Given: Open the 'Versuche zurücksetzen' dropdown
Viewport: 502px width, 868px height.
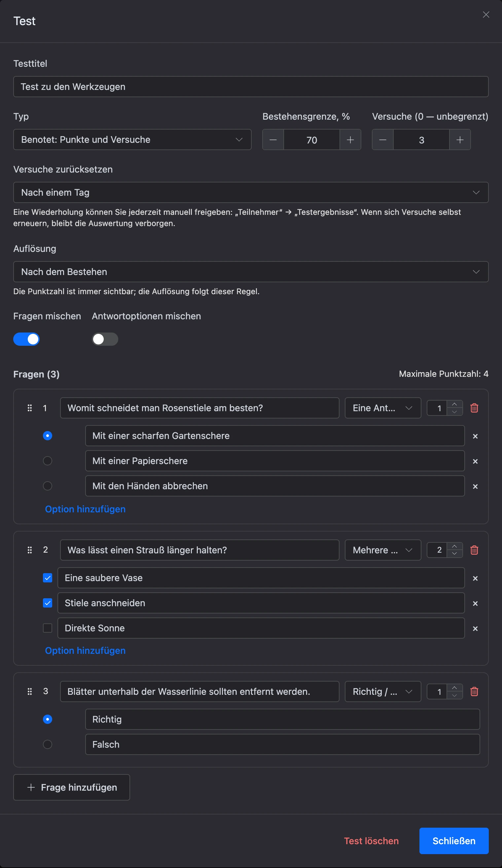Looking at the screenshot, I should tap(251, 193).
